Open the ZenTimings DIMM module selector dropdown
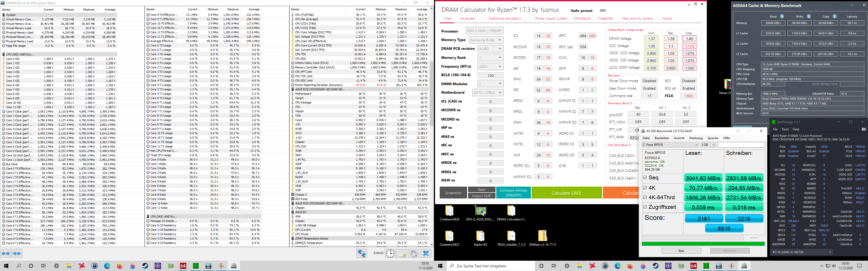868x271 pixels. tap(802, 252)
